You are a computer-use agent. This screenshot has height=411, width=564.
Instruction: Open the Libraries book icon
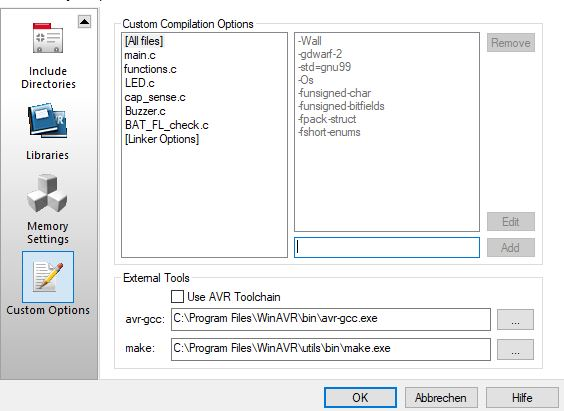pyautogui.click(x=48, y=121)
